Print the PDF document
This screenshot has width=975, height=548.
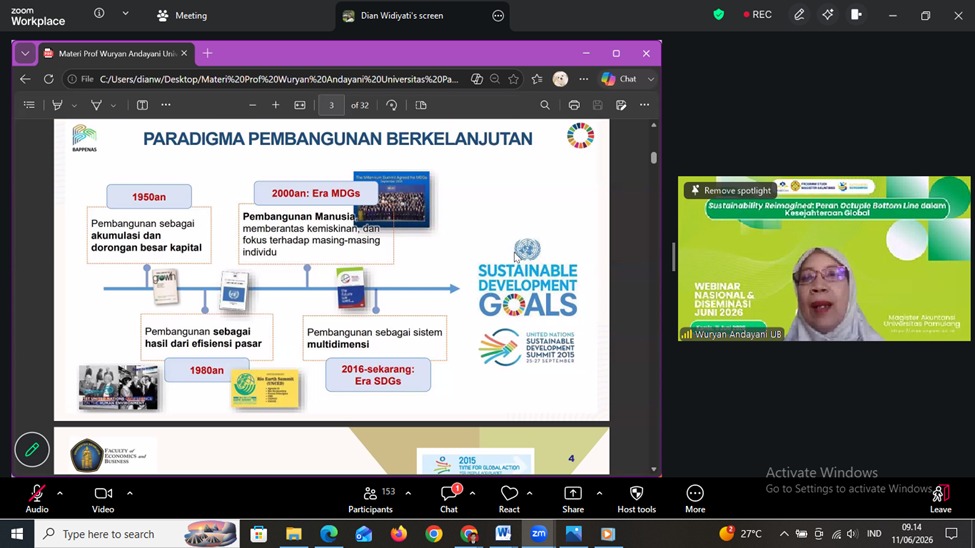(574, 105)
